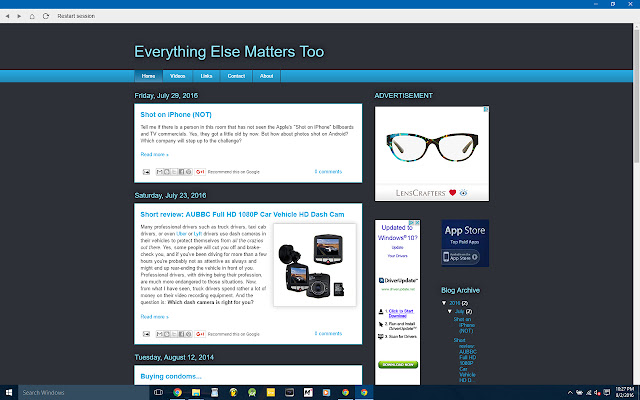This screenshot has width=640, height=400.
Task: Read more of the dash cam review
Action: pos(154,317)
